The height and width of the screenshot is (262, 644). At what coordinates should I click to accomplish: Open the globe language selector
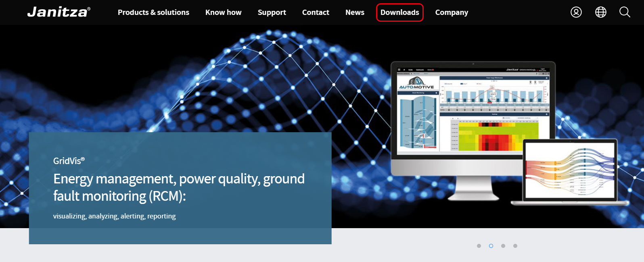click(x=601, y=12)
